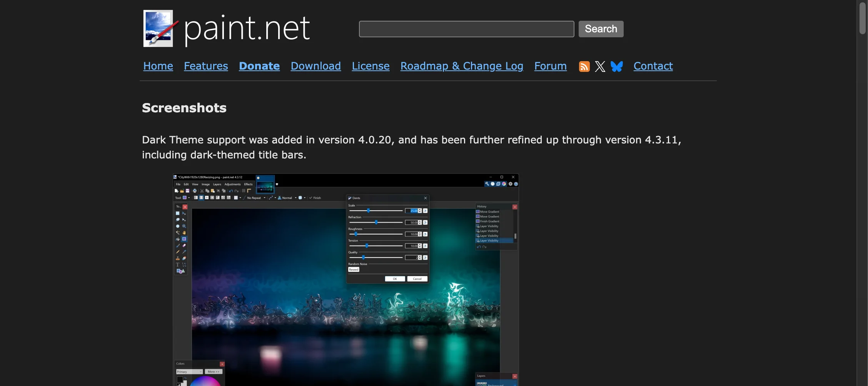This screenshot has height=386, width=868.
Task: Open the X (Twitter) icon link
Action: click(x=600, y=67)
